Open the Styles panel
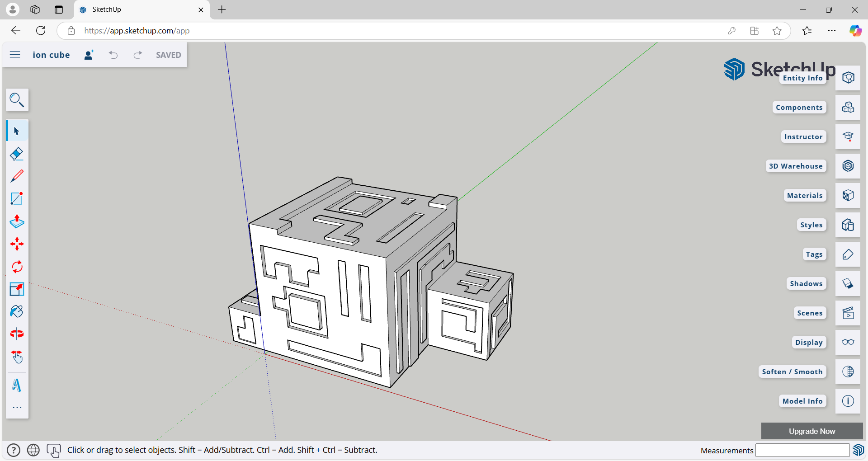Viewport: 868px width, 461px height. point(848,225)
